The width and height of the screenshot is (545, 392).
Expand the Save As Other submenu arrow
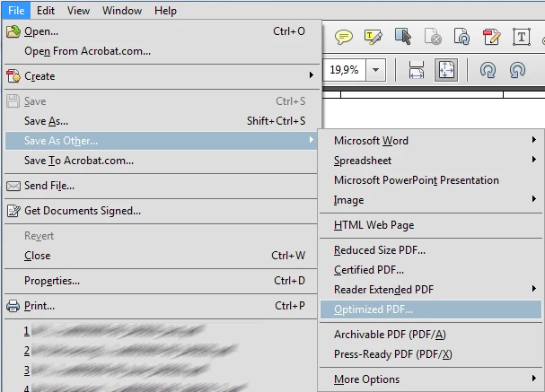[312, 140]
